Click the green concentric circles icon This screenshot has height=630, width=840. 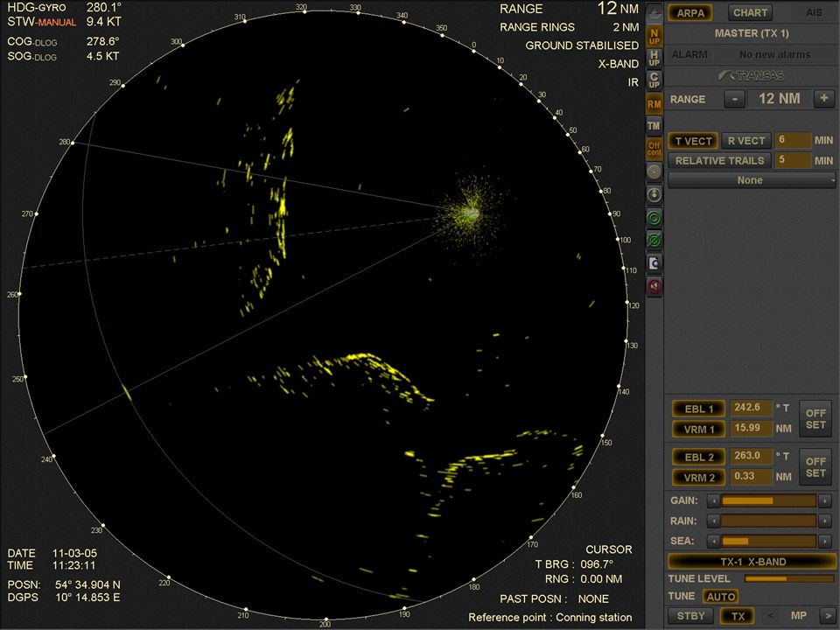pyautogui.click(x=654, y=218)
